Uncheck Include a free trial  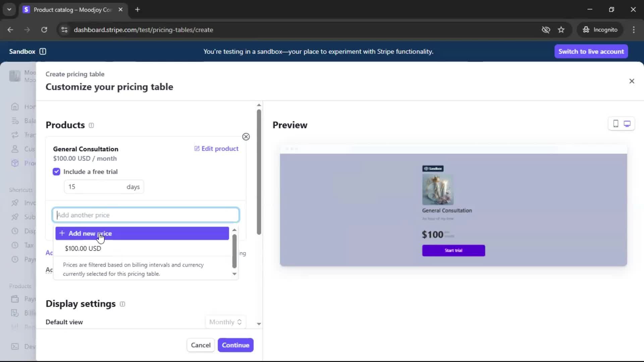(x=56, y=172)
